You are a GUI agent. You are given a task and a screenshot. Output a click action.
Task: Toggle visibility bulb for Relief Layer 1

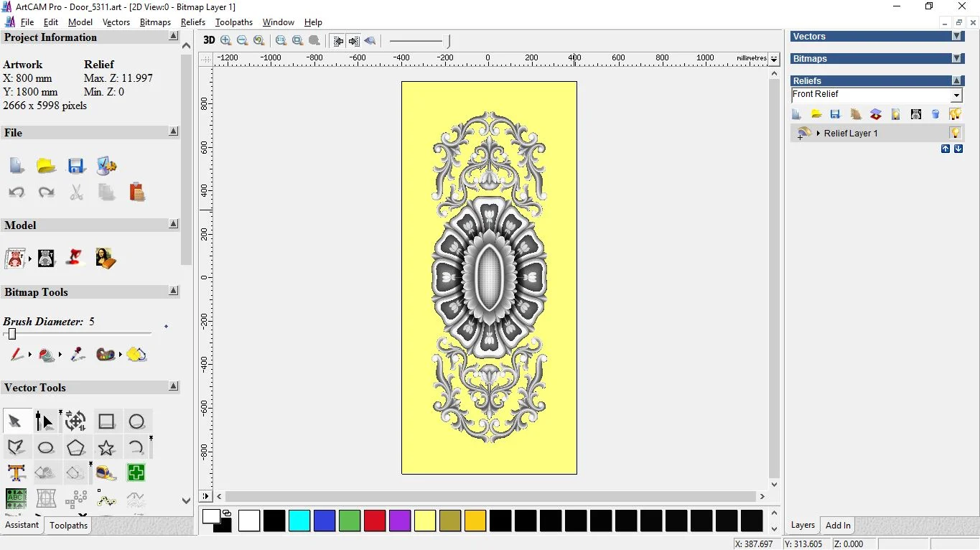pyautogui.click(x=955, y=133)
